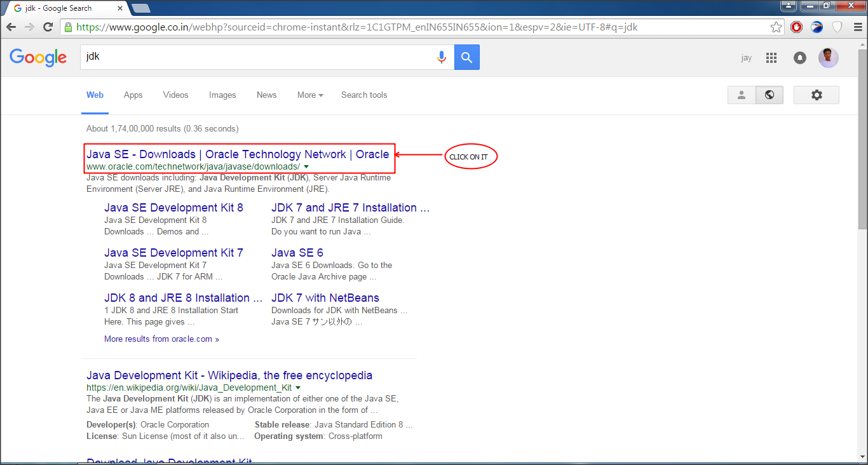This screenshot has height=465, width=868.
Task: Click 'More results from oracle.com »'
Action: pyautogui.click(x=161, y=339)
